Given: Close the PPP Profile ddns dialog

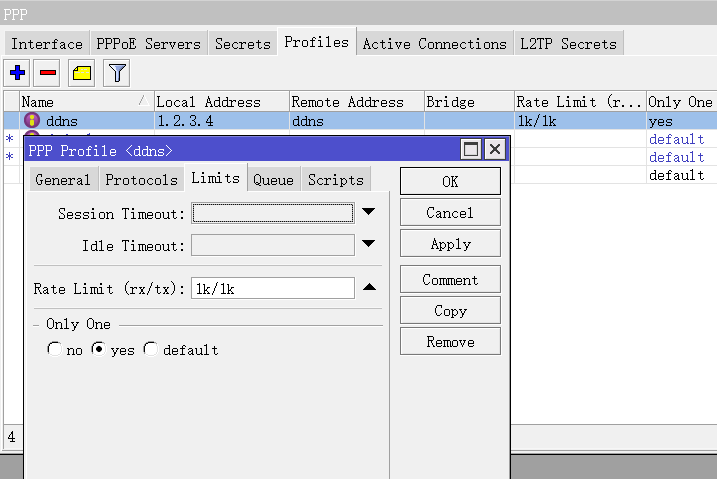Looking at the screenshot, I should coord(494,150).
